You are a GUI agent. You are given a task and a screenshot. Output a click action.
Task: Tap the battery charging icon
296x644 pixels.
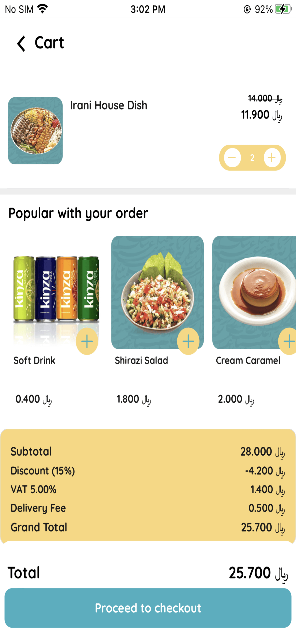(x=283, y=9)
